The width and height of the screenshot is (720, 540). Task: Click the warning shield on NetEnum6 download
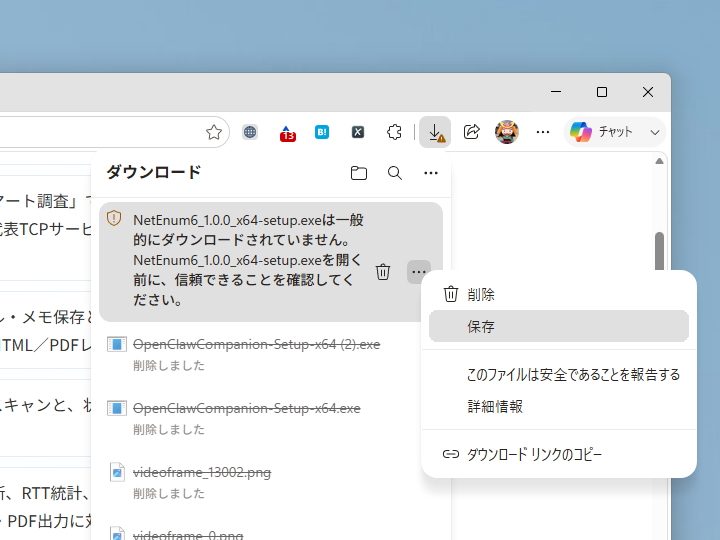coord(114,218)
